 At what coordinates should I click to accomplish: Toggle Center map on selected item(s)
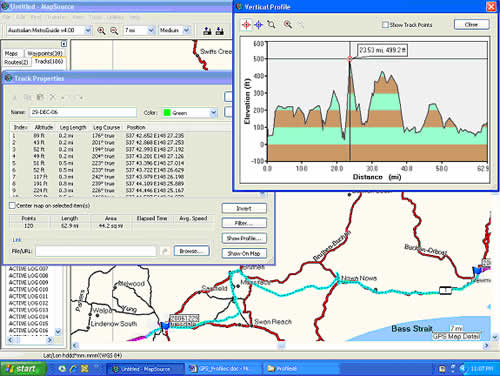pyautogui.click(x=12, y=206)
